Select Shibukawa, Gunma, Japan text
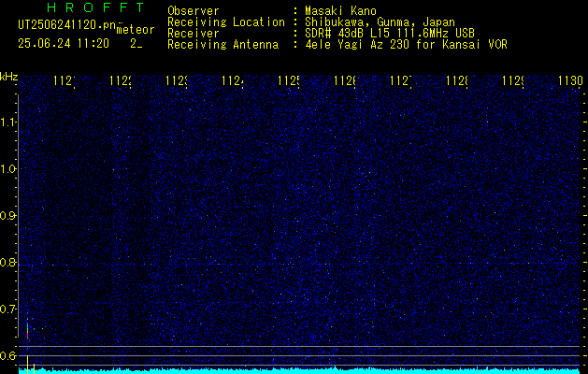The image size is (588, 374). coord(380,22)
